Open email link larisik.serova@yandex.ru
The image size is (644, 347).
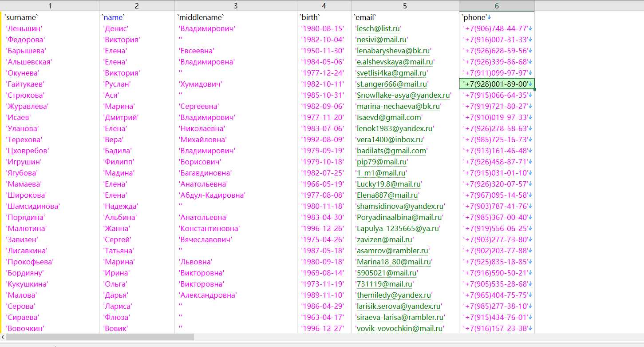pos(399,306)
